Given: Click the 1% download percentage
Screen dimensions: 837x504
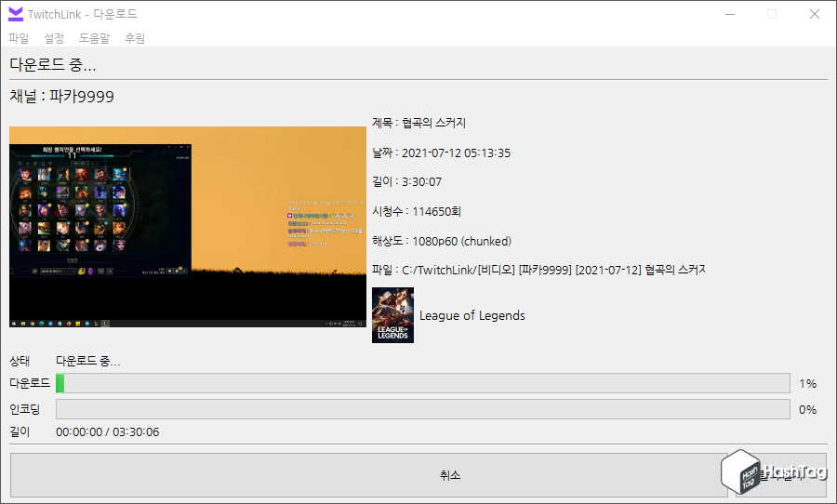Looking at the screenshot, I should (x=807, y=384).
